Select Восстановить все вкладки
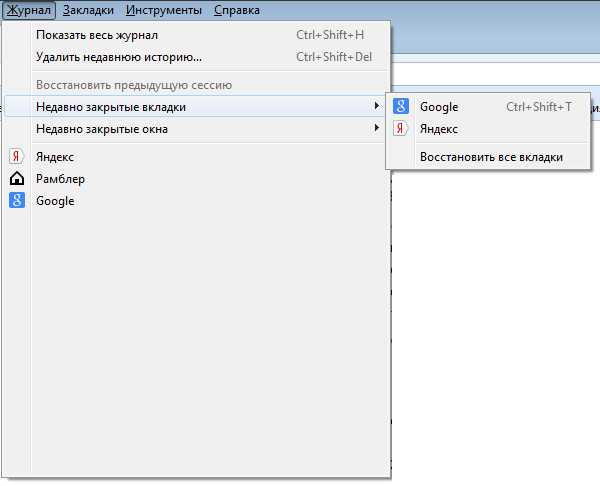This screenshot has height=486, width=600. 491,157
